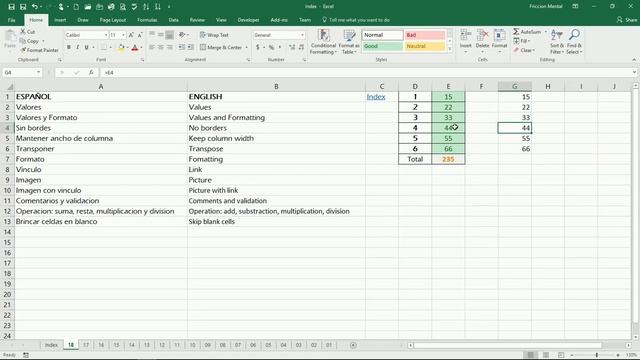
Task: Toggle Align Right
Action: point(170,47)
